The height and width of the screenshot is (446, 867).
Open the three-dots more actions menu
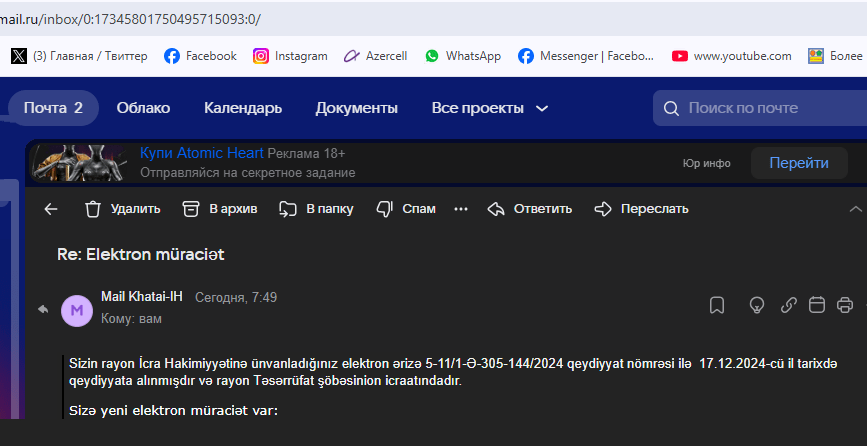[x=461, y=209]
